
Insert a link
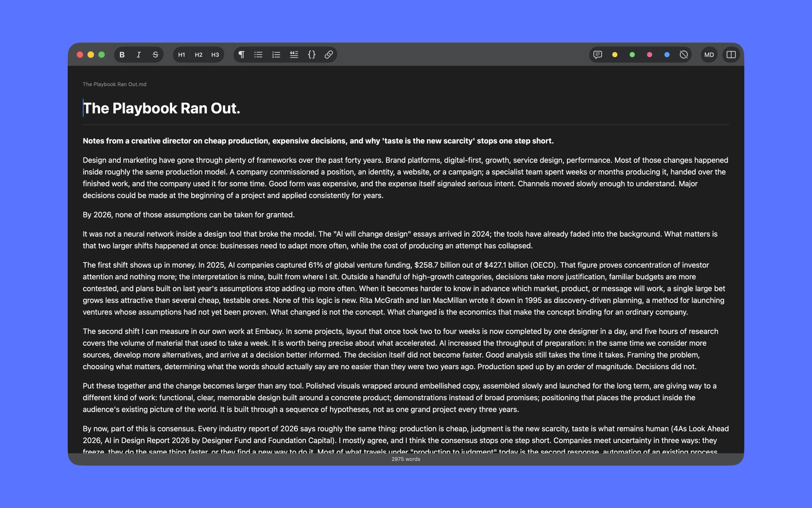click(x=329, y=54)
